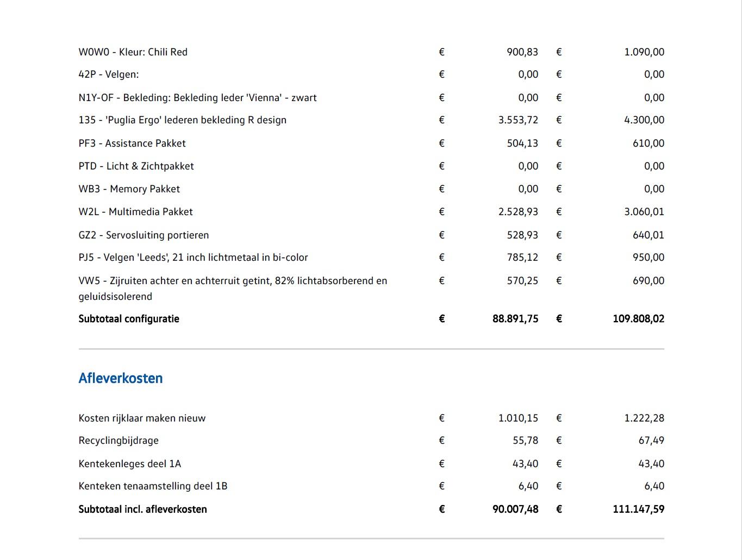The height and width of the screenshot is (560, 742).
Task: Click 'PTD - Licht & Zichtpakket' text
Action: (136, 166)
